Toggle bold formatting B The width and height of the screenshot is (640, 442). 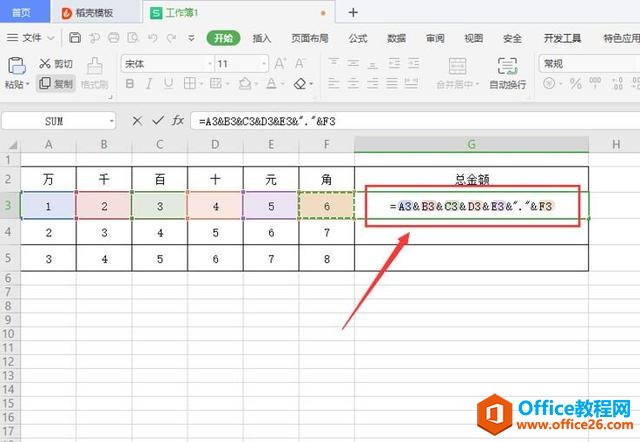click(x=130, y=84)
